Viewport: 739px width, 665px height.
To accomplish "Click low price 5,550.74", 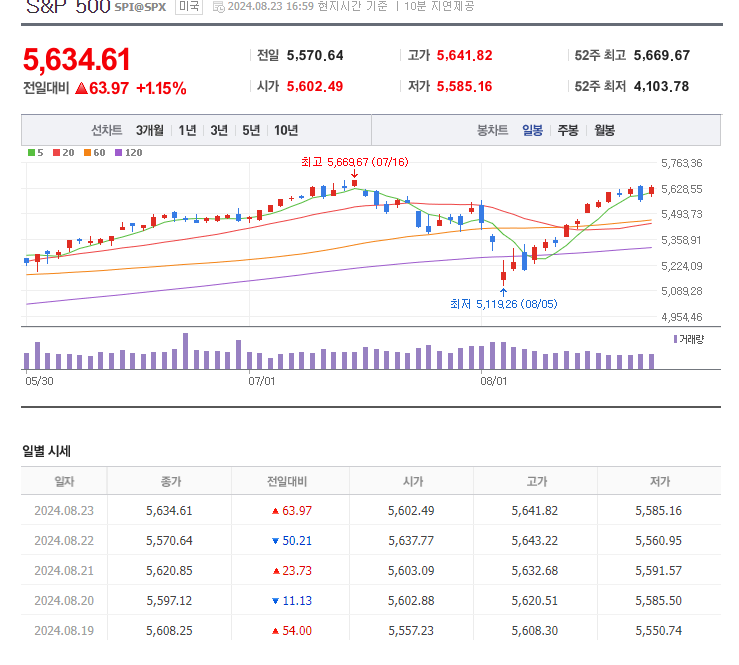I will coord(658,631).
